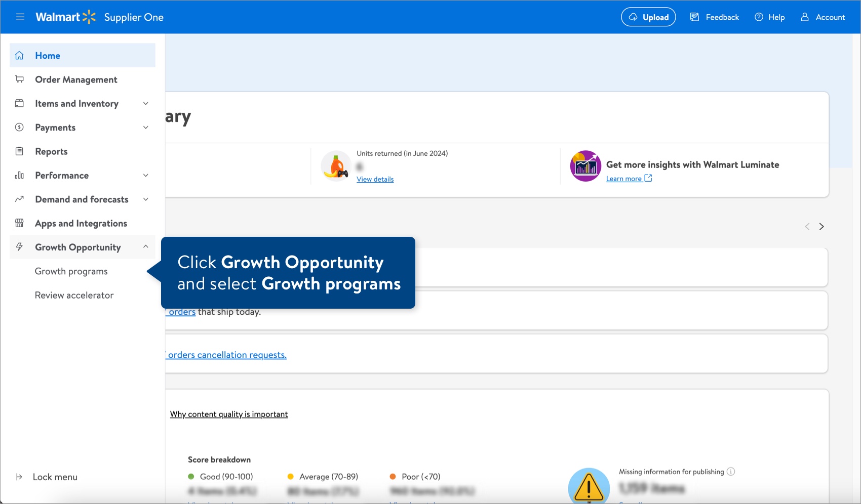Toggle Lock menu for the sidebar

click(x=54, y=477)
